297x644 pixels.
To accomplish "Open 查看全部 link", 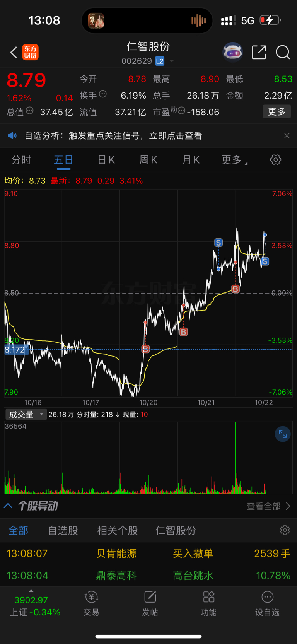I will coord(269,506).
